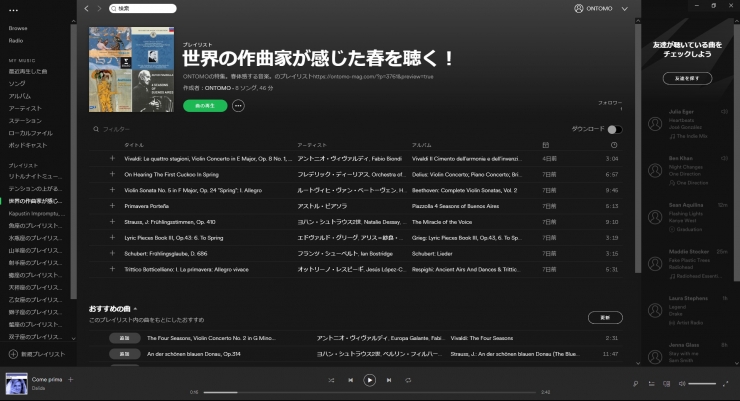Viewport: 740px width, 401px height.
Task: Add An der schönen blauen Donau track
Action: coord(125,354)
